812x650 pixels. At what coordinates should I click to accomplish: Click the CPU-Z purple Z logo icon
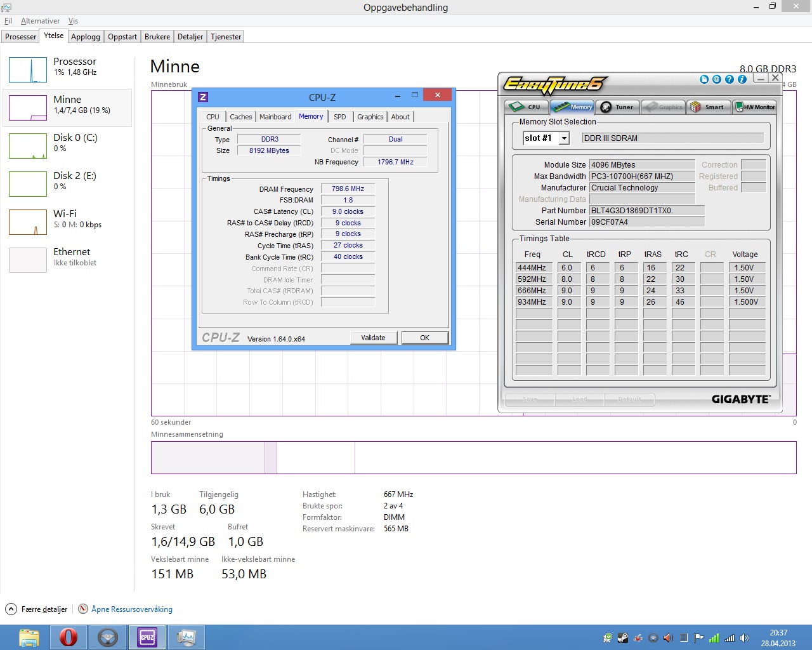pos(203,97)
